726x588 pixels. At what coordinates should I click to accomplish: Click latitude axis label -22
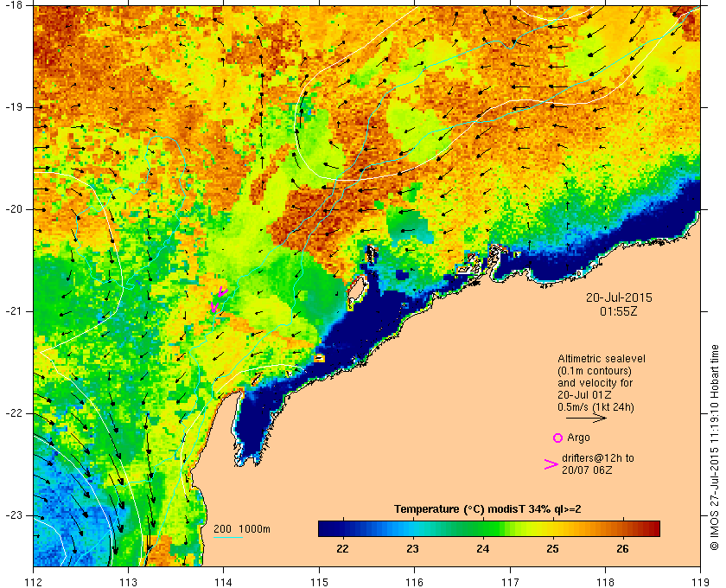tap(13, 413)
